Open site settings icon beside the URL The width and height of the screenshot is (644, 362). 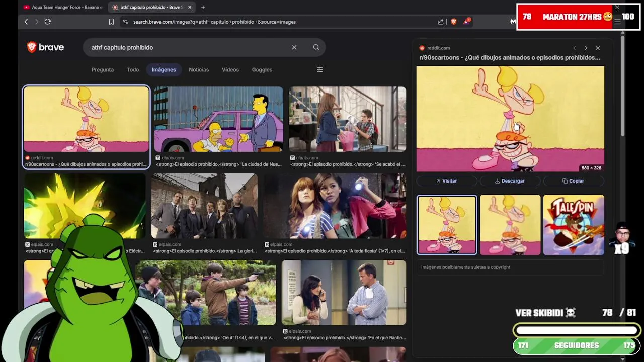coord(125,22)
